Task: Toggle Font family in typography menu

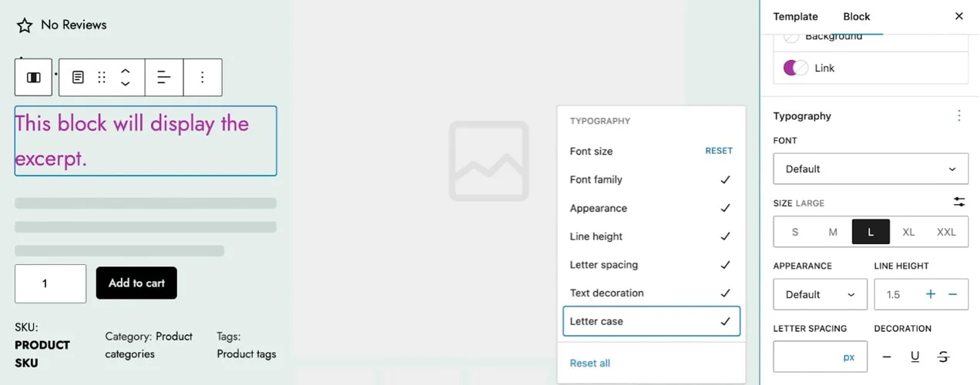Action: [x=651, y=179]
